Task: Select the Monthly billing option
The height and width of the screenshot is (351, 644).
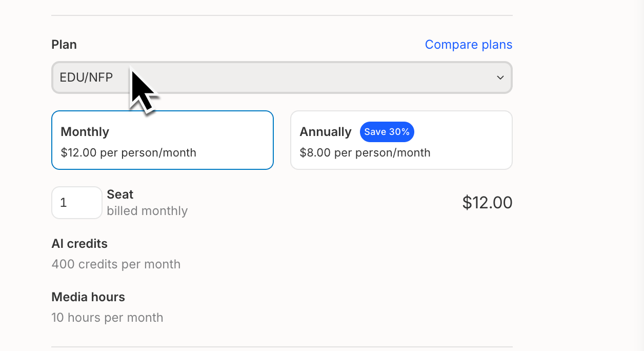Action: click(162, 140)
